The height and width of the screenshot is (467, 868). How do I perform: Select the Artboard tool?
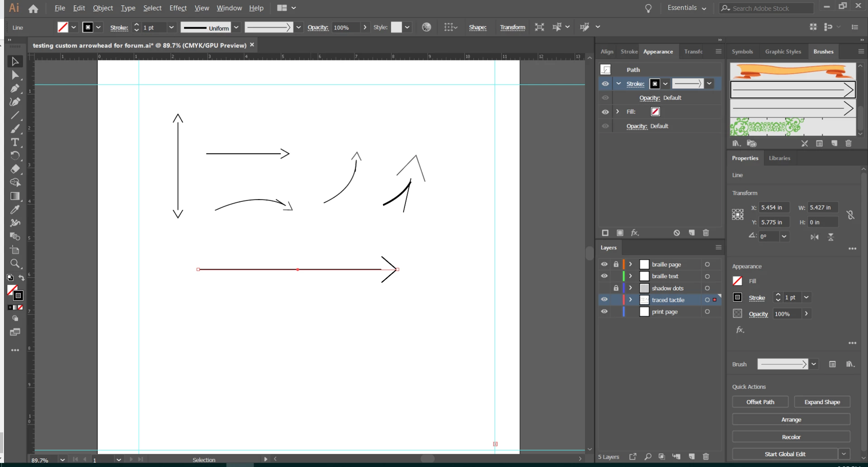point(15,250)
